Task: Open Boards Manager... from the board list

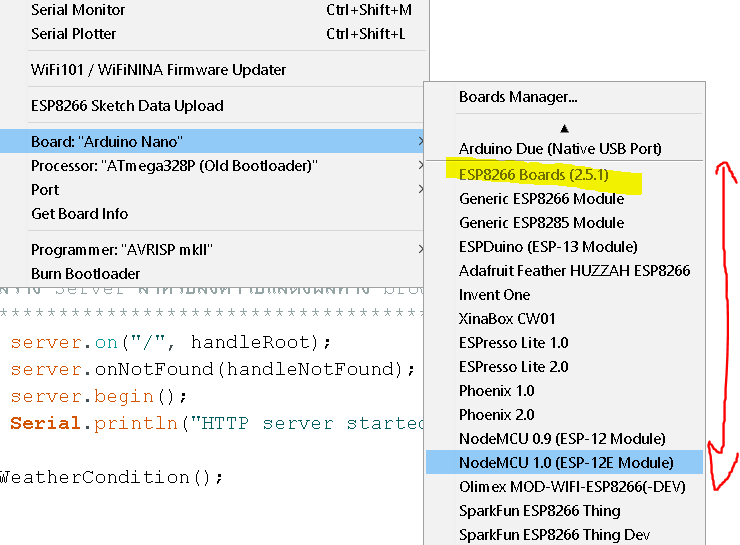Action: tap(564, 97)
